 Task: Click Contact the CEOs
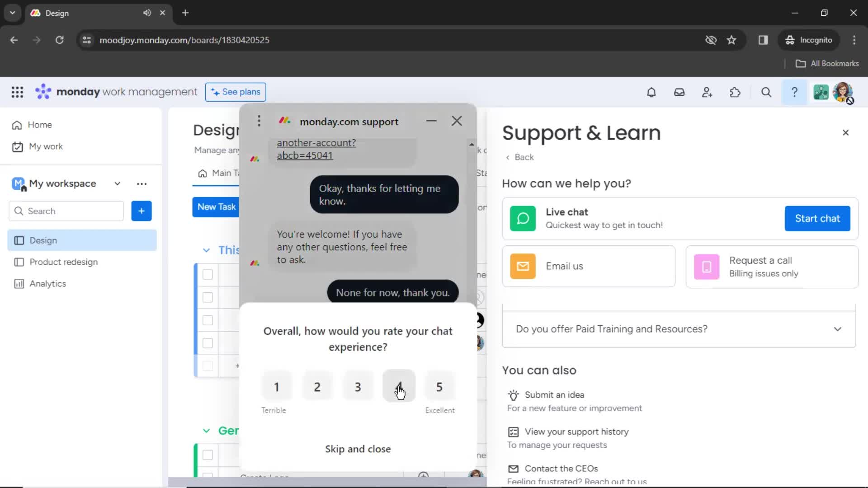[561, 469]
